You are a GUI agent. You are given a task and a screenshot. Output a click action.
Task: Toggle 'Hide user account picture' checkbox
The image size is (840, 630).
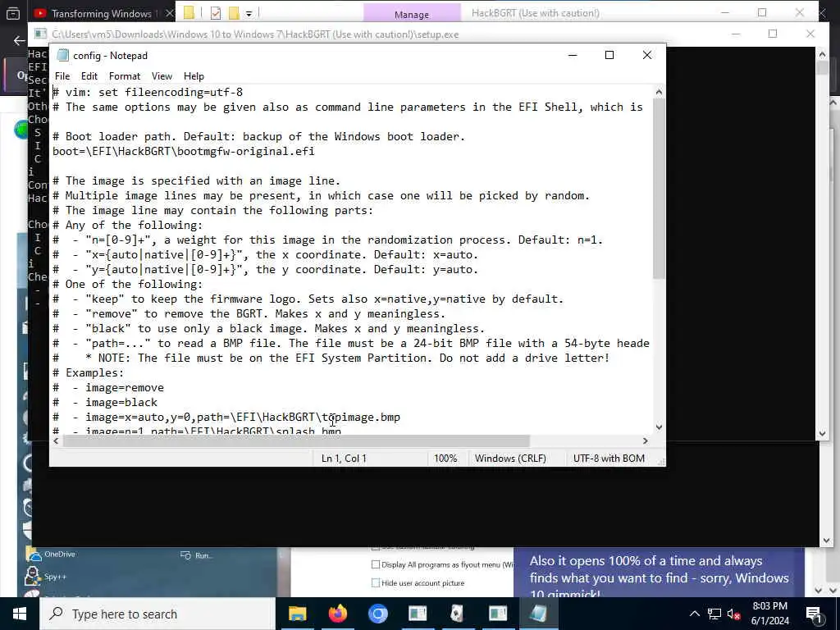376,583
